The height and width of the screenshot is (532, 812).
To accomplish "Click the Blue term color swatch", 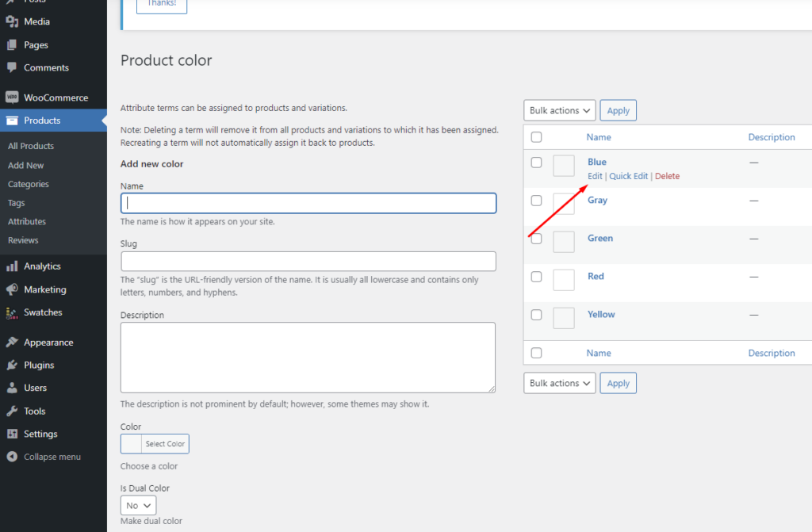I will pyautogui.click(x=564, y=166).
